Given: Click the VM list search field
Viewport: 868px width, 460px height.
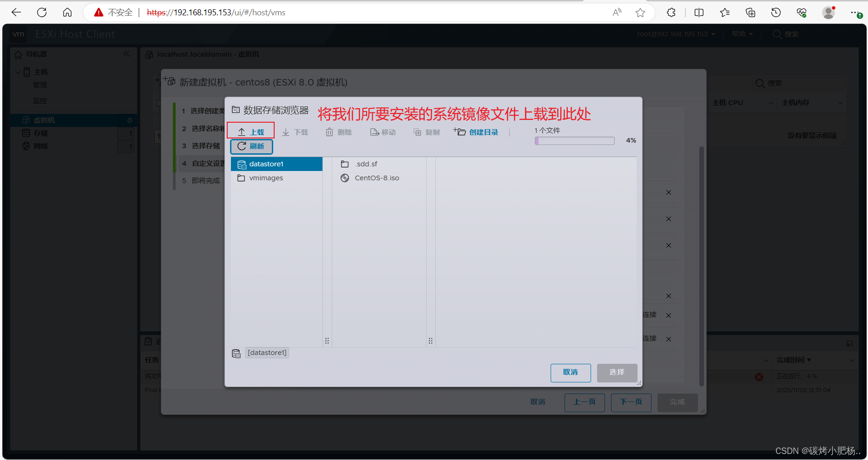Looking at the screenshot, I should [x=798, y=83].
